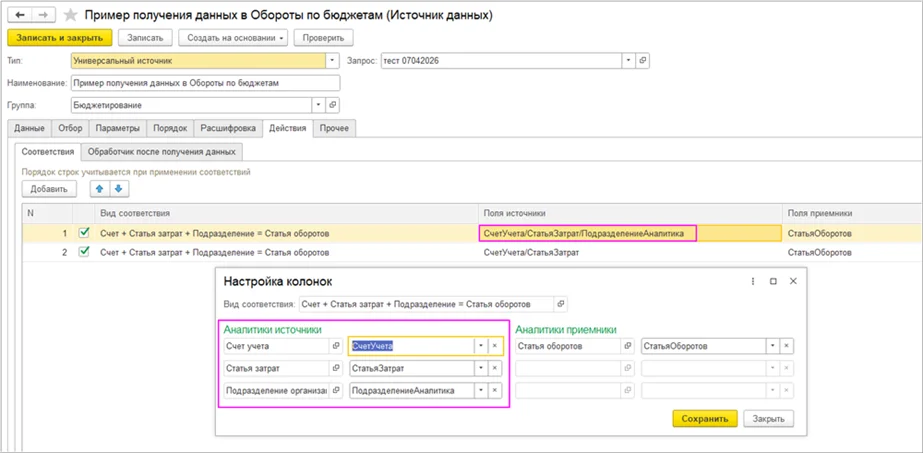Viewport: 923px width, 453px height.
Task: Clear the СтатьяОборотов field with X
Action: pos(786,347)
